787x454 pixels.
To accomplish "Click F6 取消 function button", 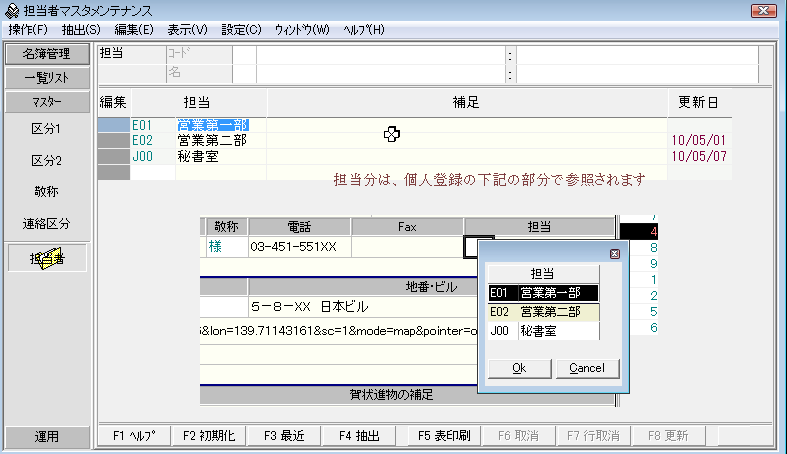I will [x=518, y=436].
